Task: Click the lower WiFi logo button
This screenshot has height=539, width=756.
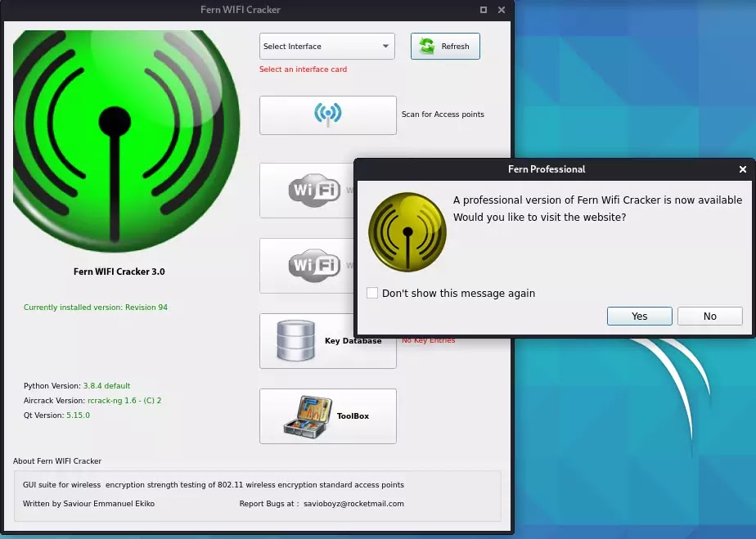Action: (308, 266)
